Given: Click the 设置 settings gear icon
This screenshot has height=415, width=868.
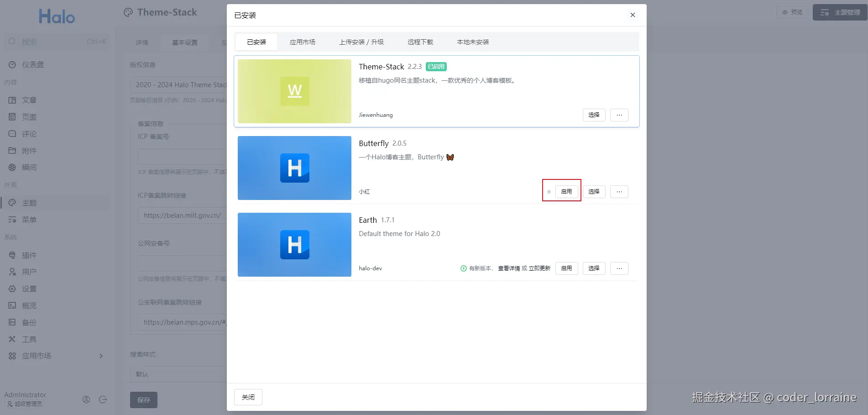Looking at the screenshot, I should pyautogui.click(x=12, y=289).
